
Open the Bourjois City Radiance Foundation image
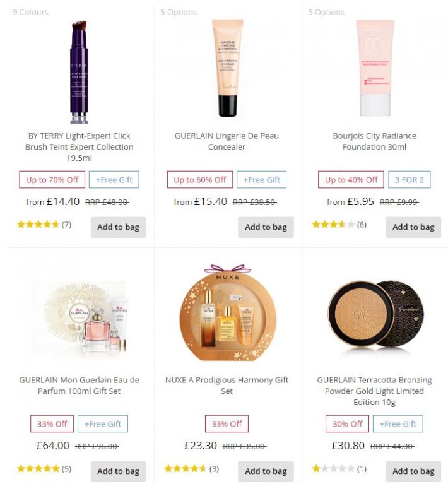[x=375, y=68]
